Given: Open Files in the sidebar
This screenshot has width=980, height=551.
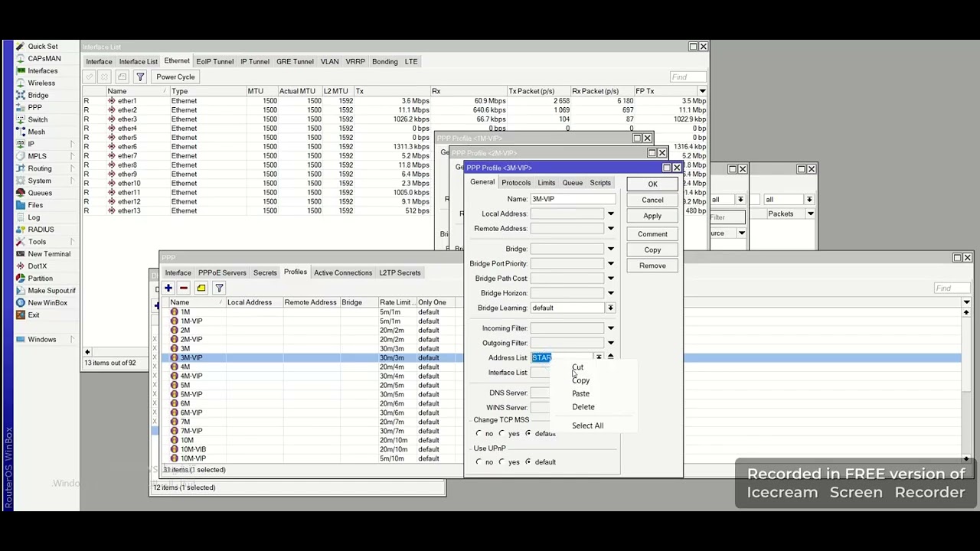Looking at the screenshot, I should pos(35,205).
